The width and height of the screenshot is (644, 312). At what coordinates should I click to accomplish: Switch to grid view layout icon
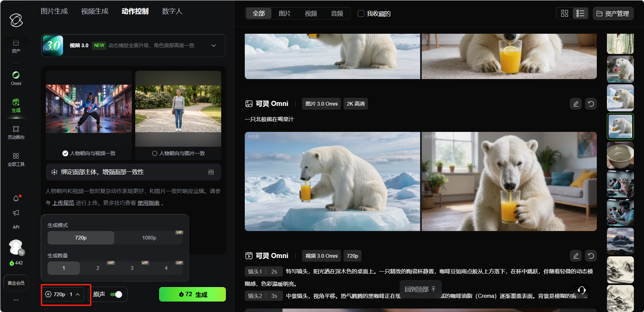click(x=564, y=13)
